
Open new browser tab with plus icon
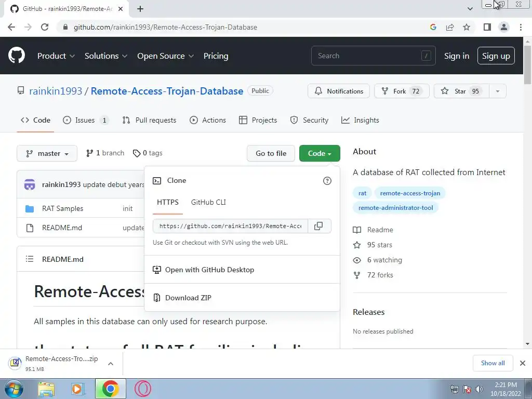coord(140,9)
